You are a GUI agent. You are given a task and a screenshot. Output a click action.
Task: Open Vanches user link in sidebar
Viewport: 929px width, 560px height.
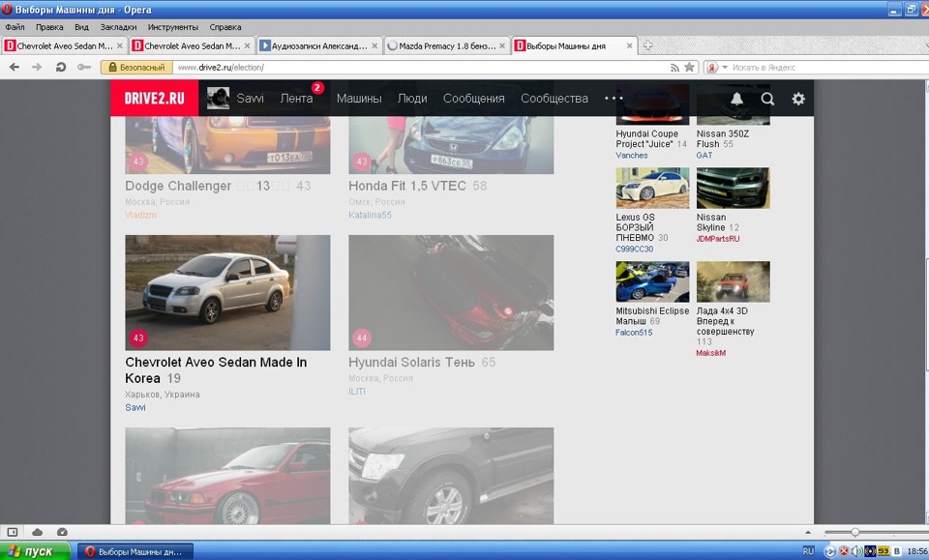tap(632, 155)
